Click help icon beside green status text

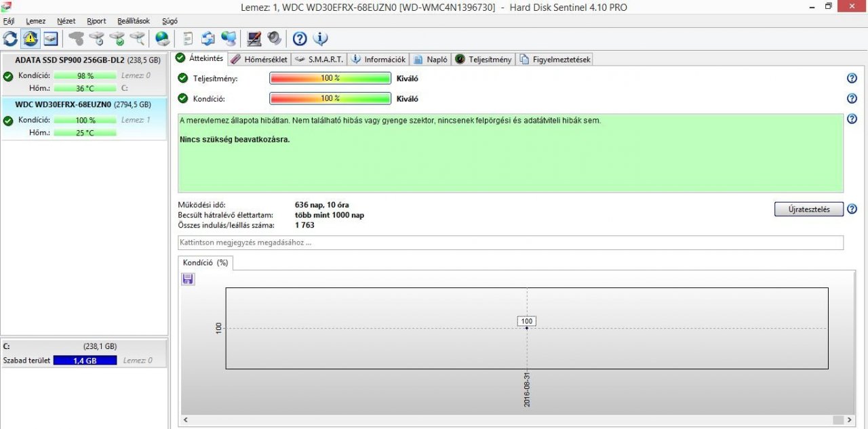coord(852,119)
